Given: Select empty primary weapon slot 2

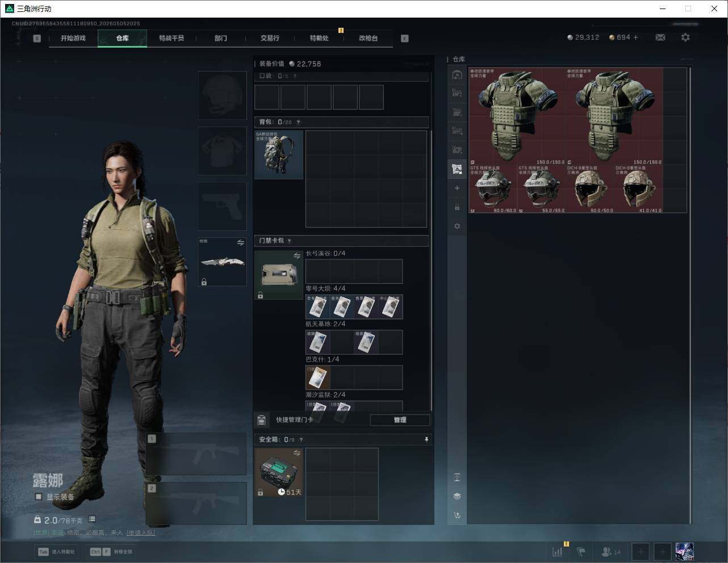Looking at the screenshot, I should [x=196, y=503].
